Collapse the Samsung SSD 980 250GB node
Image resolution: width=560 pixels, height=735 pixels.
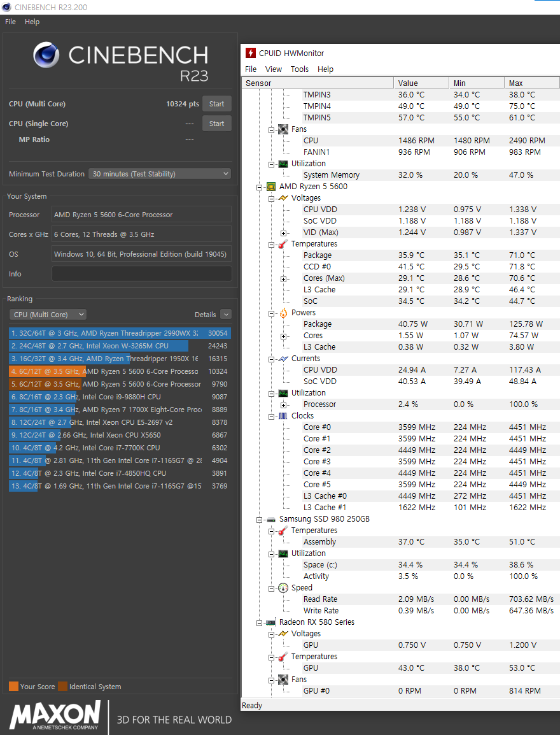(x=260, y=520)
